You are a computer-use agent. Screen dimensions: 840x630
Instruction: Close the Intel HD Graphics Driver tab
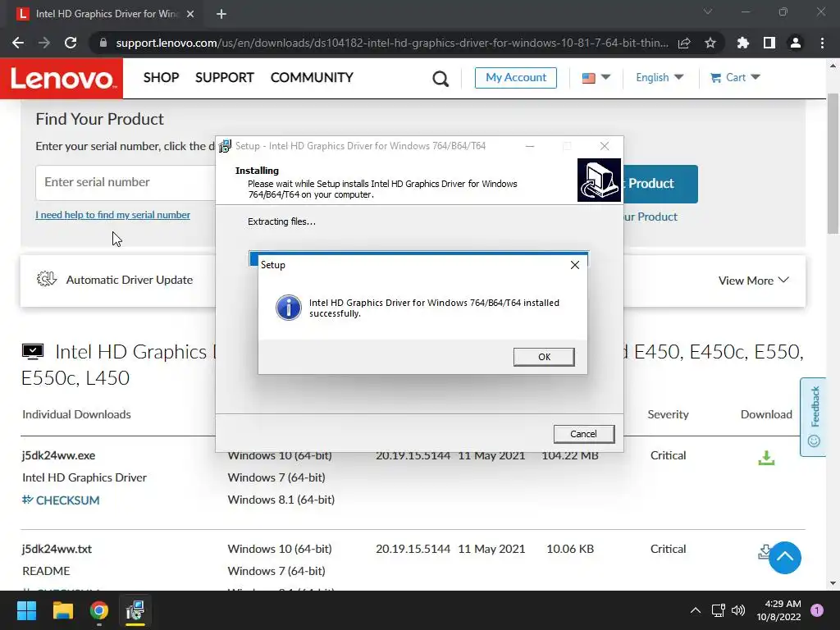point(190,15)
